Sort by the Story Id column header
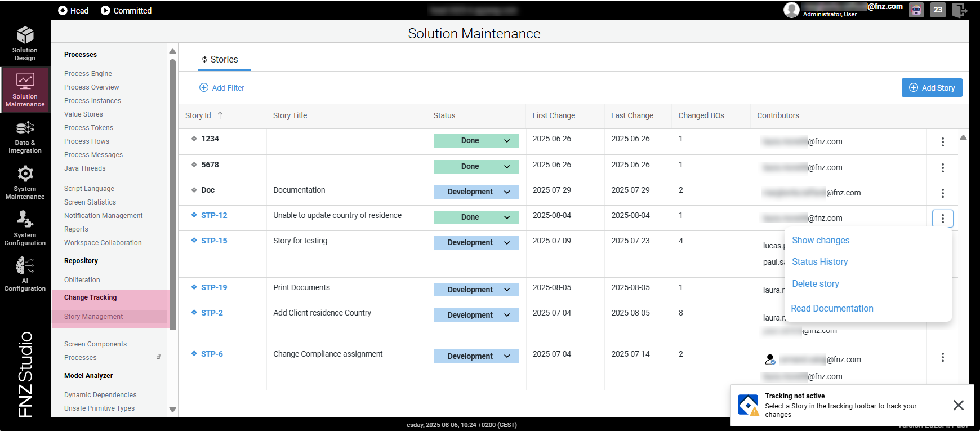Screen dimensions: 980x431 click(198, 115)
